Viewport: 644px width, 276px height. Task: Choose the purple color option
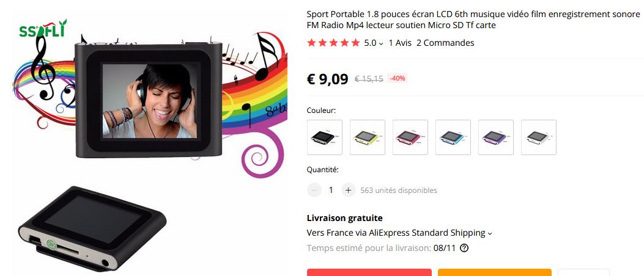coord(496,137)
